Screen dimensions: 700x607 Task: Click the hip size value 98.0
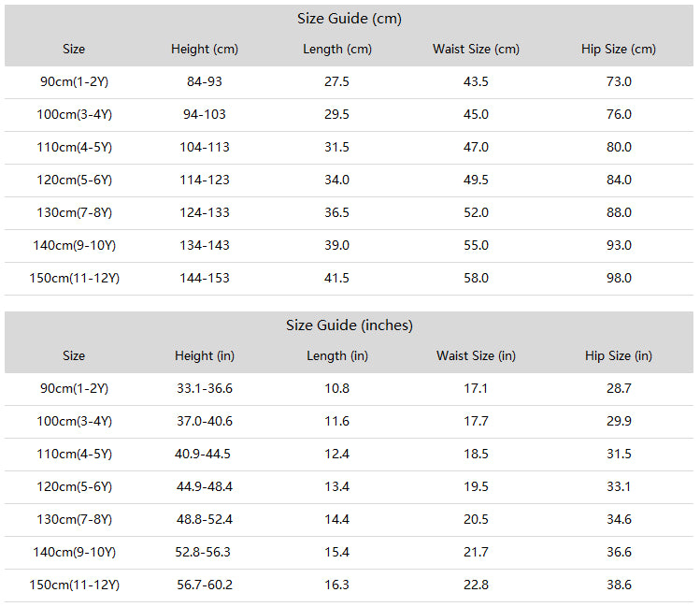tap(619, 278)
